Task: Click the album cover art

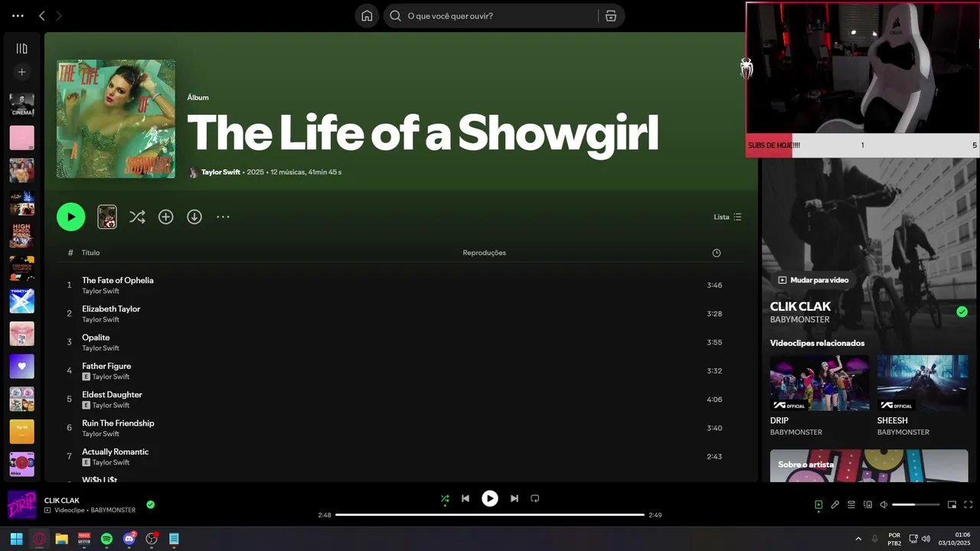Action: [116, 119]
